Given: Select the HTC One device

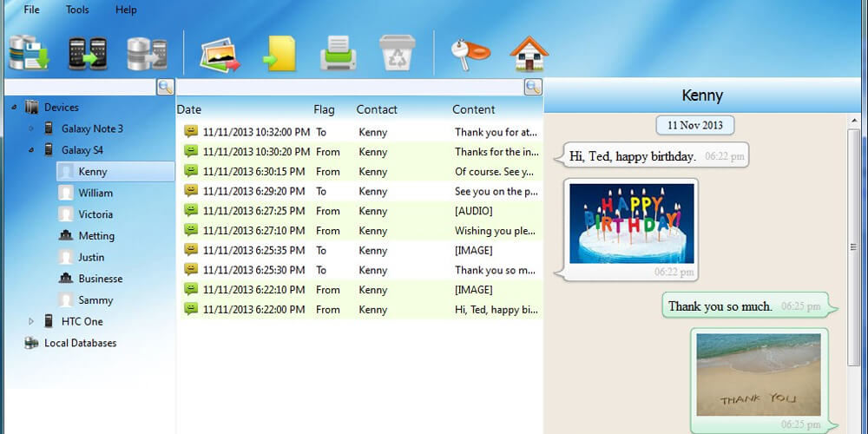Looking at the screenshot, I should [82, 321].
